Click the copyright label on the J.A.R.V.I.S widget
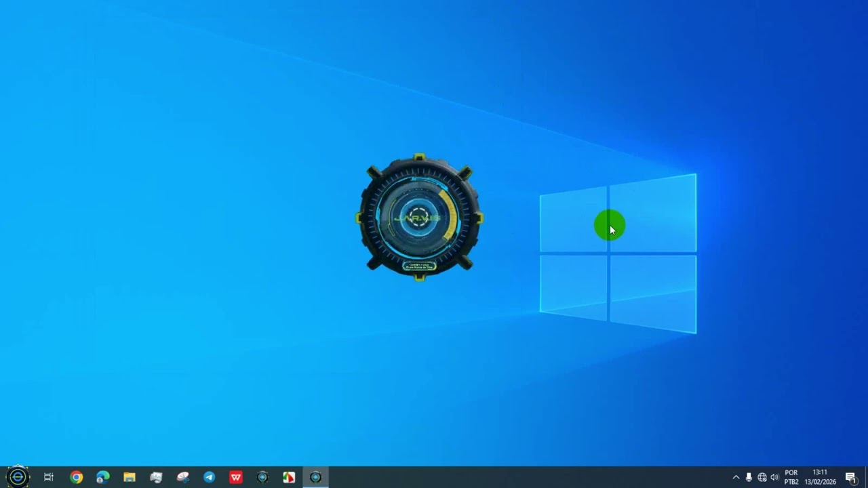868x488 pixels. coord(420,266)
